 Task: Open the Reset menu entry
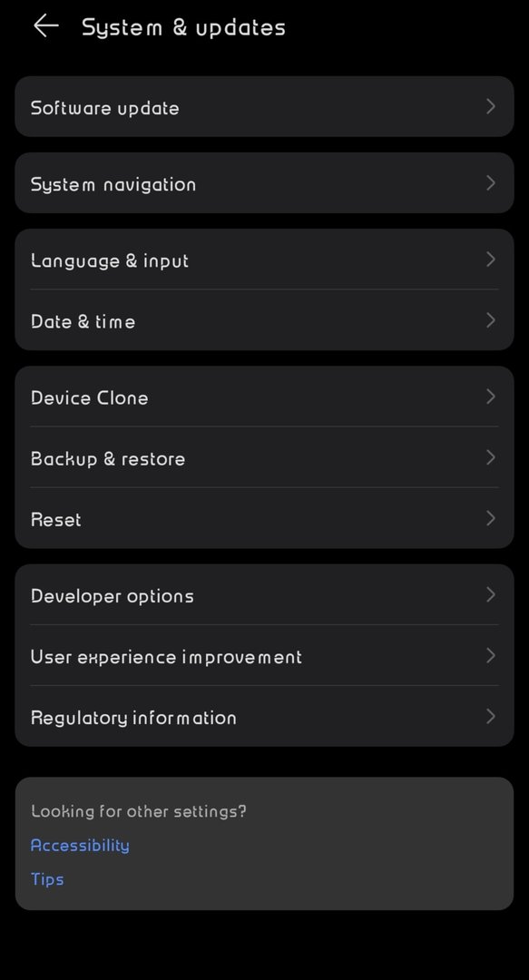click(265, 519)
